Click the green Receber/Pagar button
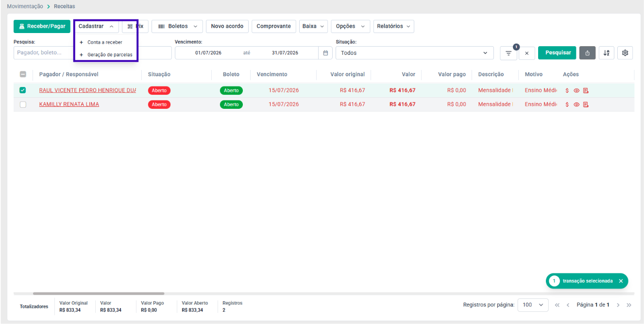 (42, 26)
